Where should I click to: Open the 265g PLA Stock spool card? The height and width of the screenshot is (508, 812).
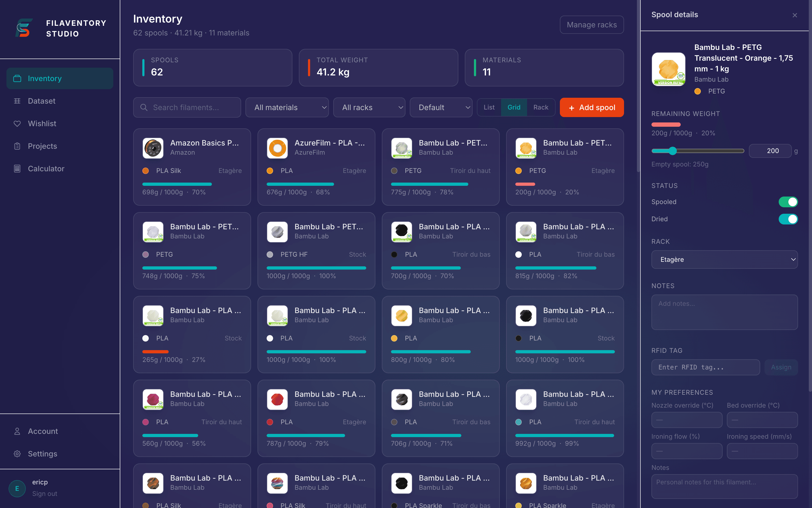click(192, 334)
